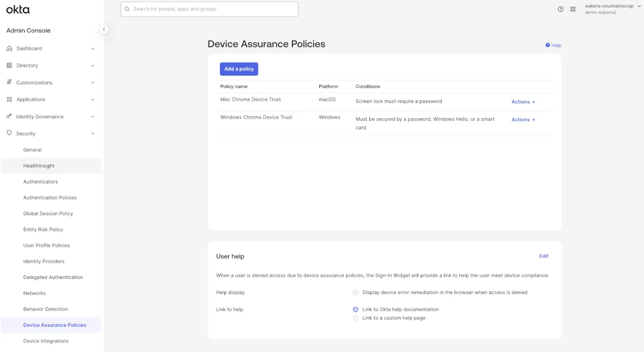Click the Directory icon in sidebar
The width and height of the screenshot is (644, 352).
9,65
